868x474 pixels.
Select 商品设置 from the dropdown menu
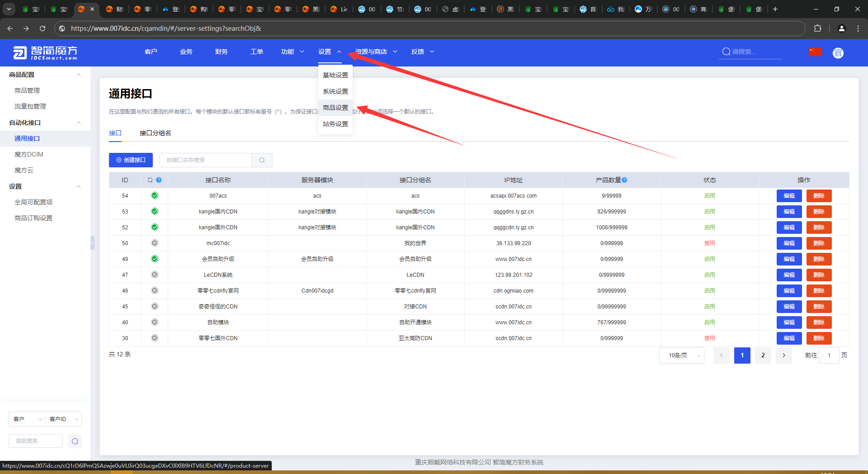coord(335,108)
